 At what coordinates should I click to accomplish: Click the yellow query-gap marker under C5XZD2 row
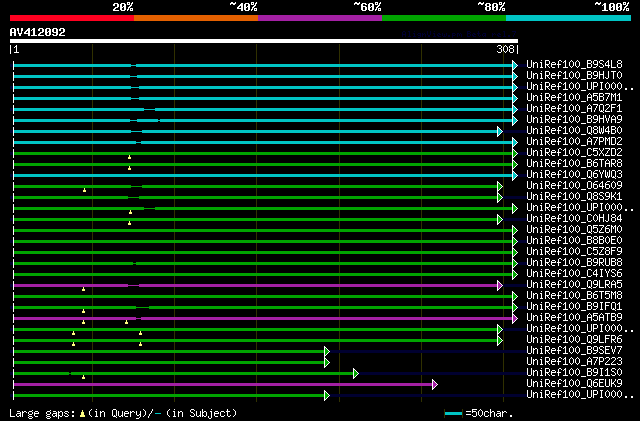(x=129, y=157)
